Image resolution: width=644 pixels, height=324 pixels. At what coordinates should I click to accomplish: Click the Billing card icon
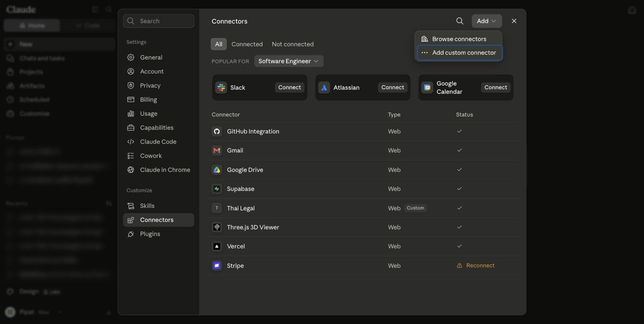pos(131,100)
